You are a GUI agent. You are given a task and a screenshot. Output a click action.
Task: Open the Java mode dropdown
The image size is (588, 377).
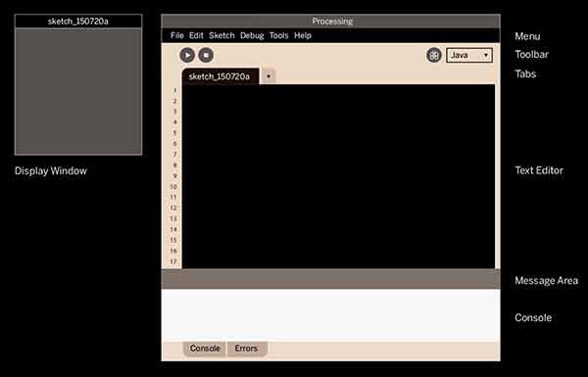(469, 55)
